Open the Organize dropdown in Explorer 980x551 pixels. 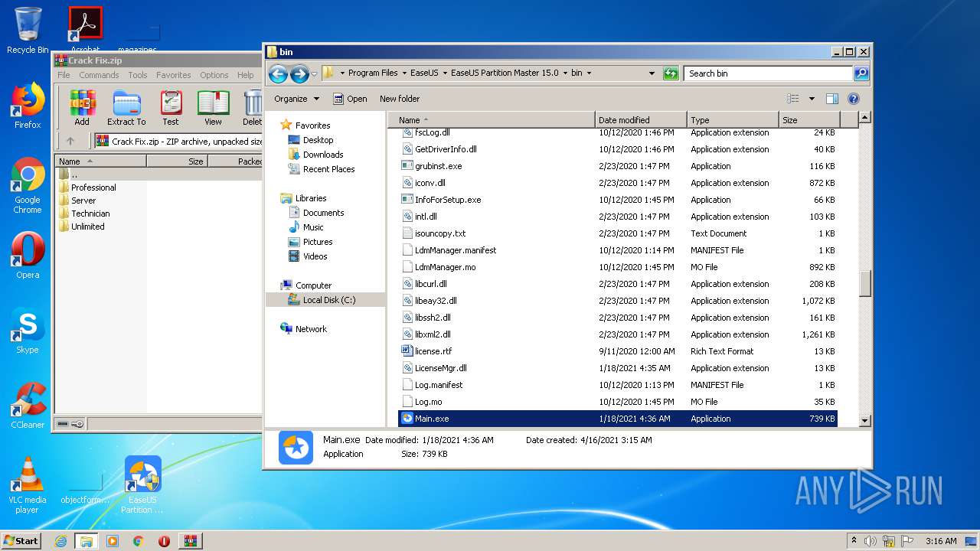tap(296, 99)
